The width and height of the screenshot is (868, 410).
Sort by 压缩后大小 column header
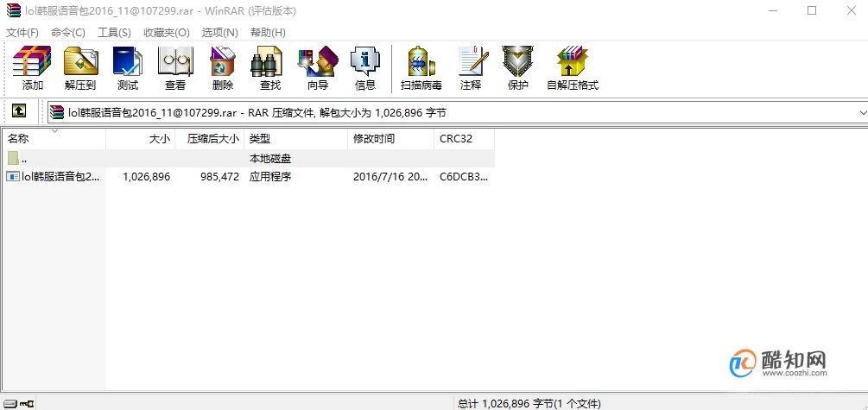click(210, 139)
